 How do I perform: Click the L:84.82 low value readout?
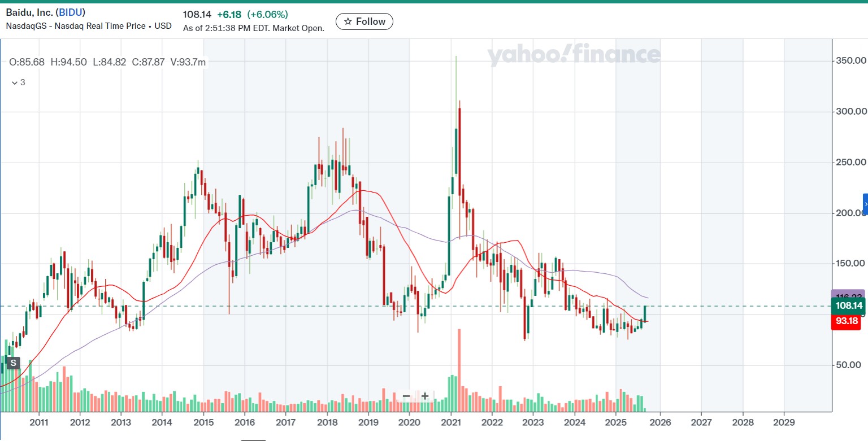109,62
